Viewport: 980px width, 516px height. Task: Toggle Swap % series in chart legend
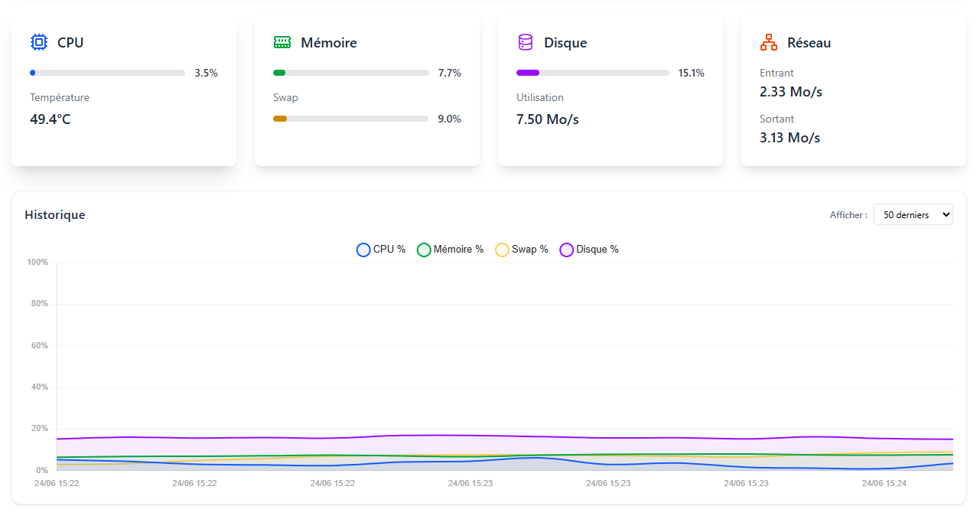(x=522, y=250)
